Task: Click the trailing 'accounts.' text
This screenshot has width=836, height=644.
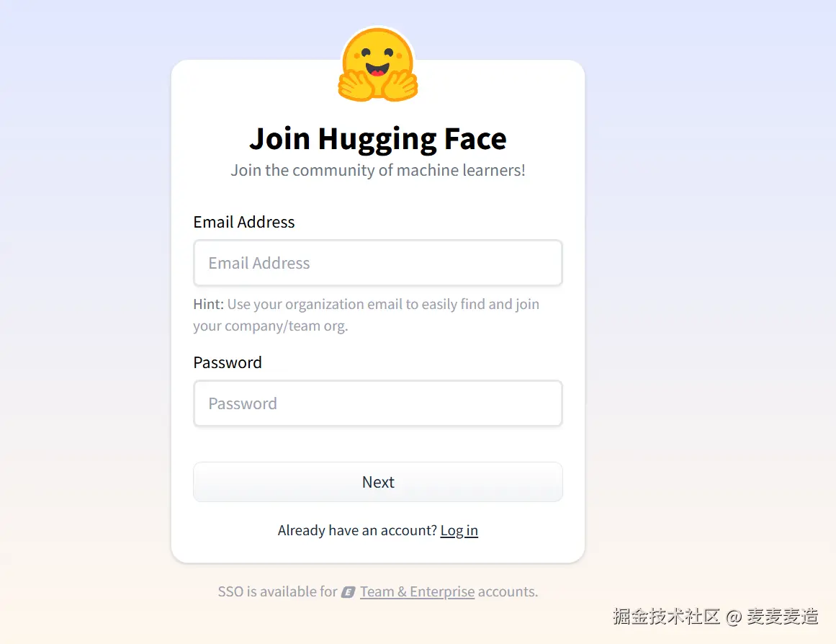Action: pyautogui.click(x=508, y=591)
